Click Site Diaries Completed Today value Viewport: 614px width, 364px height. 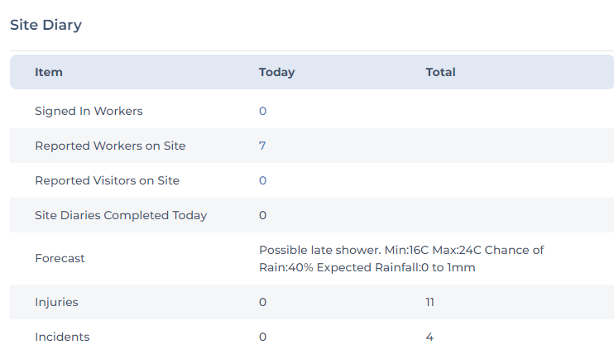tap(262, 215)
